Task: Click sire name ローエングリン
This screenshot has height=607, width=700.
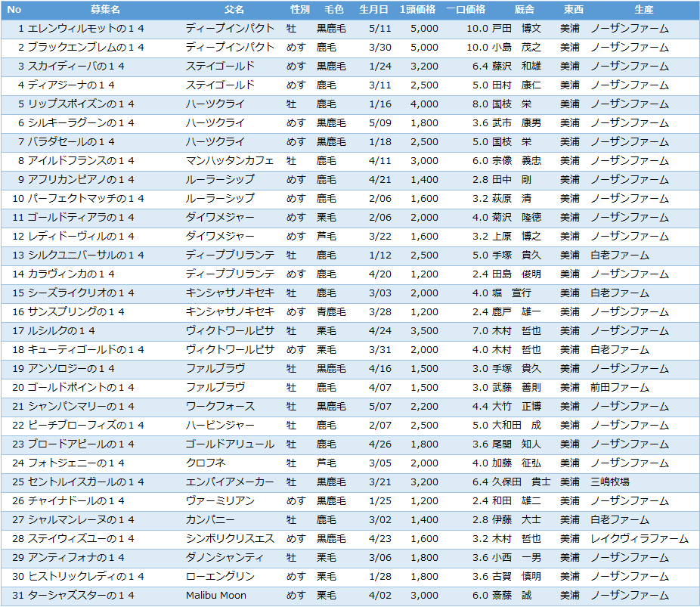Action: 220,576
